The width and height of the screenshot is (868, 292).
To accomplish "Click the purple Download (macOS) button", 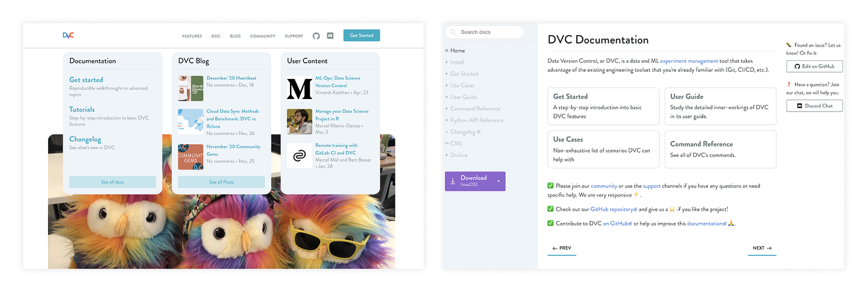I will 475,182.
